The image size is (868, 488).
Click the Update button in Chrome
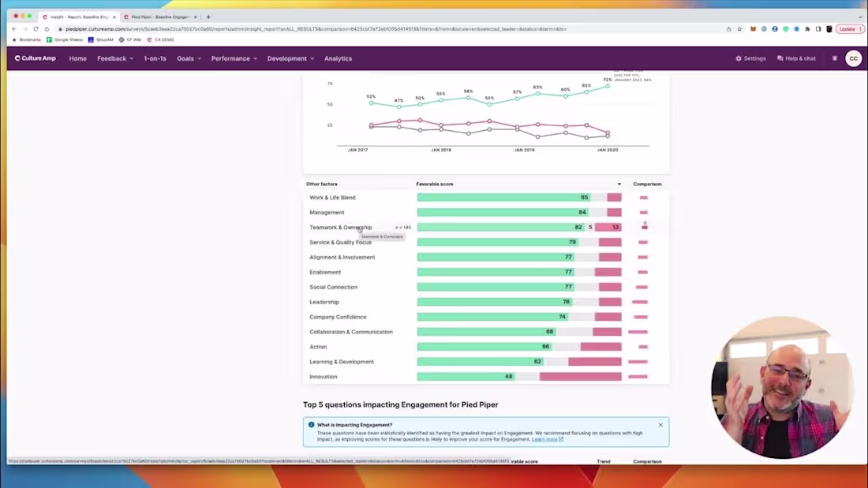point(847,28)
